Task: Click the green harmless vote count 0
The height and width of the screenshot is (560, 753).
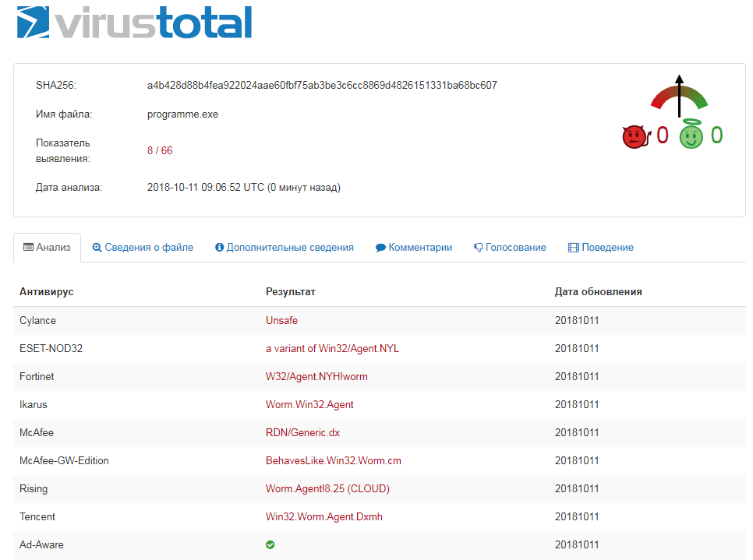Action: (716, 136)
